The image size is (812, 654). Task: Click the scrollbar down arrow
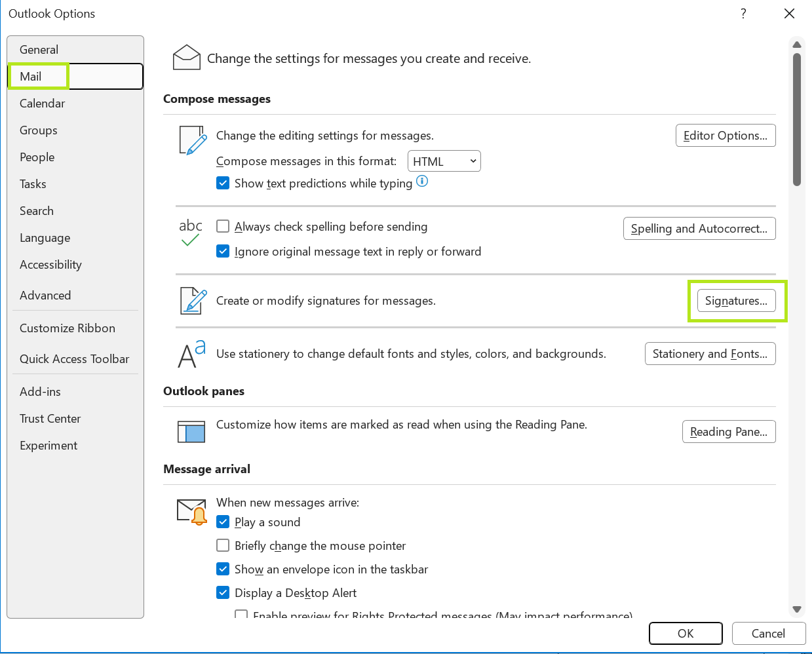click(x=797, y=609)
